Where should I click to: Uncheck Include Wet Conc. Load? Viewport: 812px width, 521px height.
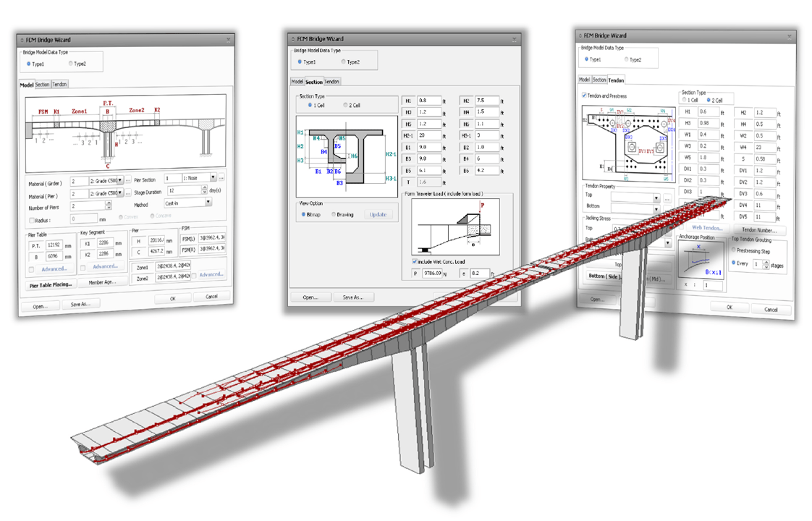(x=414, y=261)
